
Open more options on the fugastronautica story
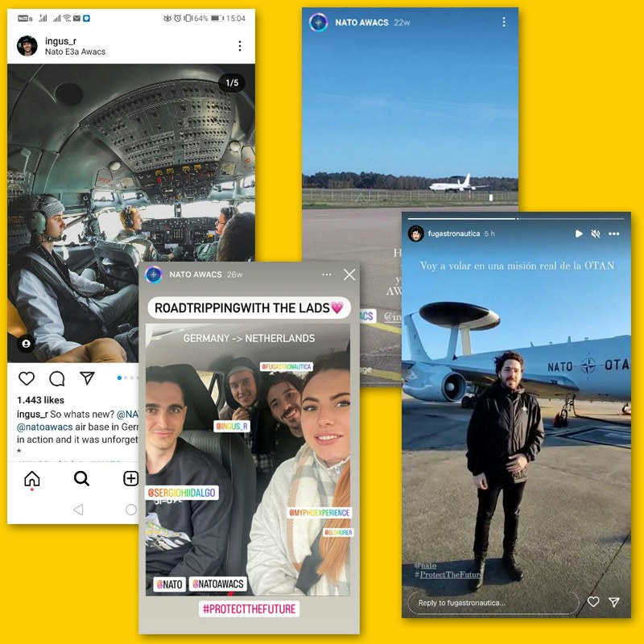point(614,233)
